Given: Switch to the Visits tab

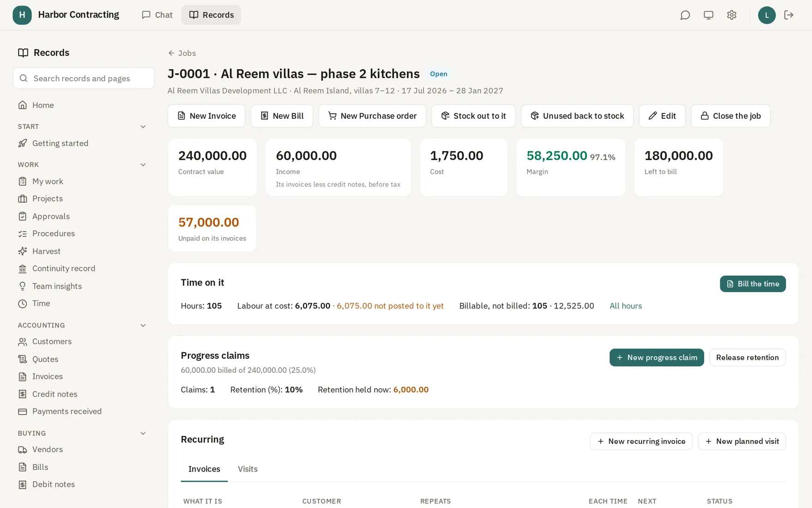Looking at the screenshot, I should point(248,469).
